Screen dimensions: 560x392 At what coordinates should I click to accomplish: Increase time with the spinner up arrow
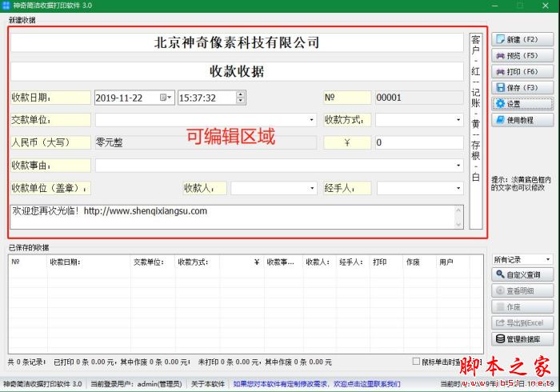point(241,94)
